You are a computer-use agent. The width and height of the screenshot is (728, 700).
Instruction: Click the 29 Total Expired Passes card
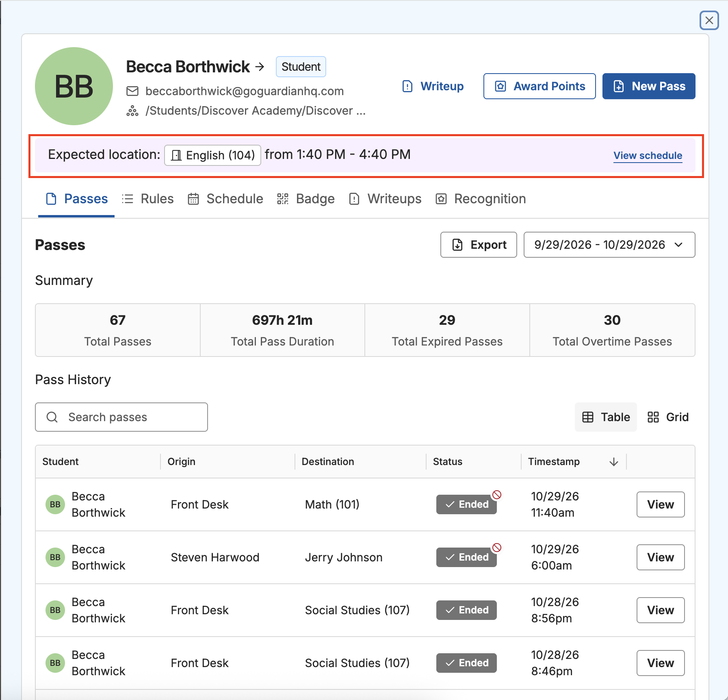pos(447,330)
